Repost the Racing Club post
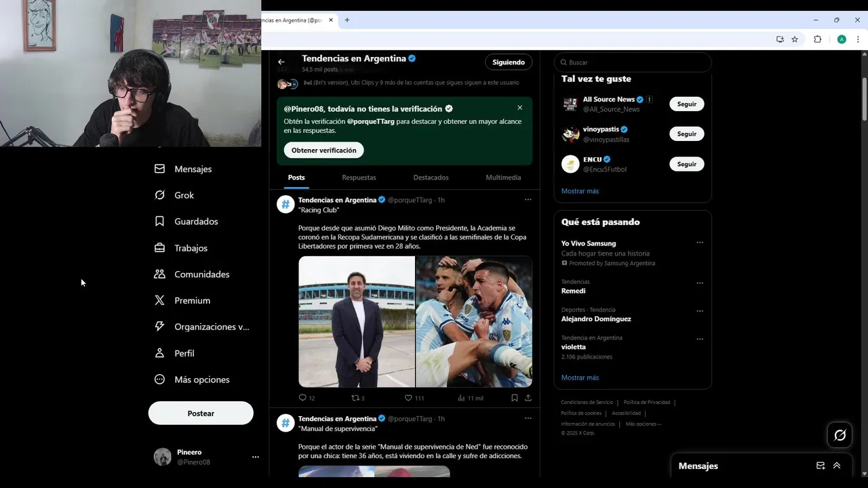 [355, 398]
